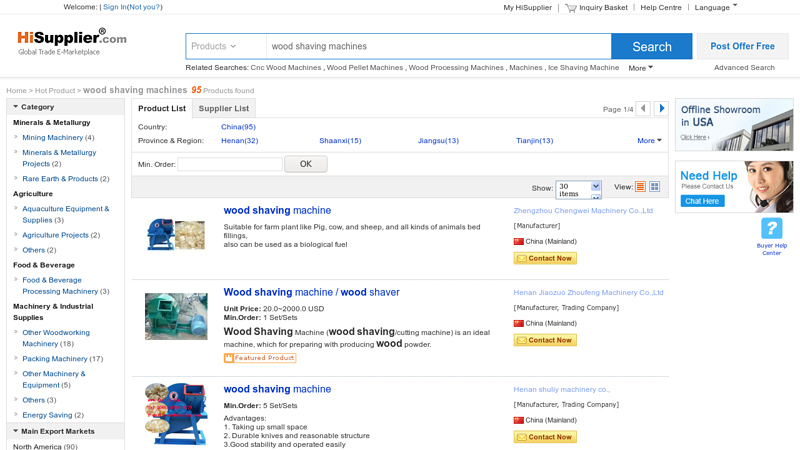Select Energy Saving category
This screenshot has height=450, width=800.
click(x=47, y=415)
